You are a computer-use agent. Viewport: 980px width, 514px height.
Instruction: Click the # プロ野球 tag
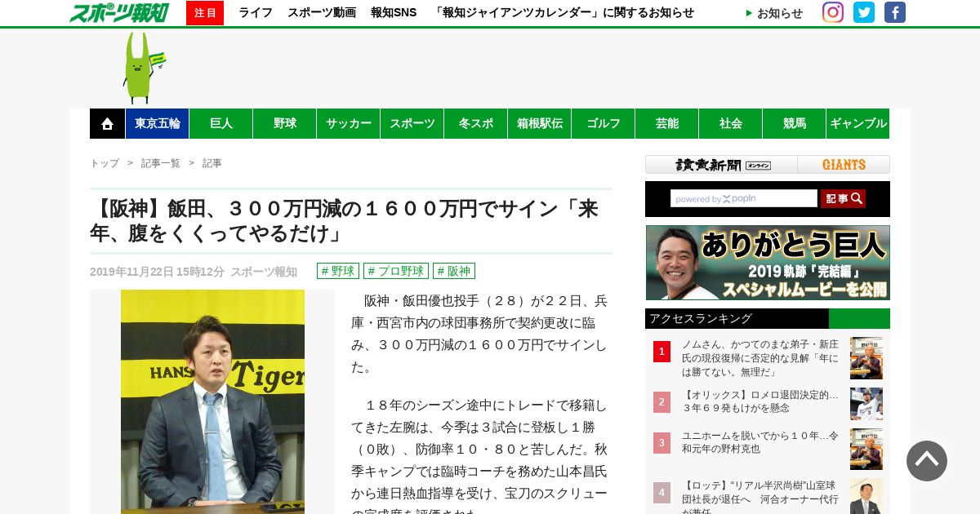(x=396, y=271)
